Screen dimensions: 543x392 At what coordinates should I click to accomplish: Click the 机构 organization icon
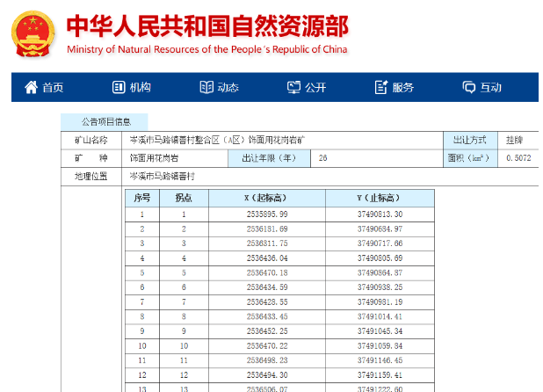tap(119, 87)
